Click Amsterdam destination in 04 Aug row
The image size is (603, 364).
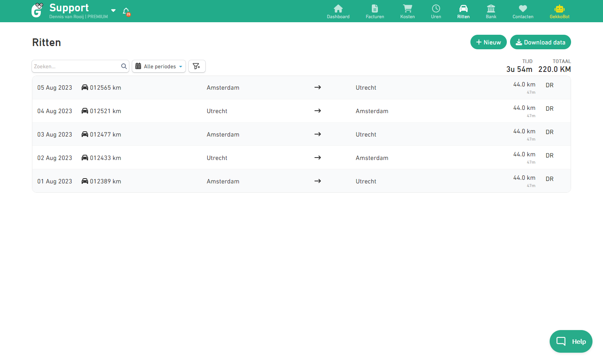click(372, 111)
